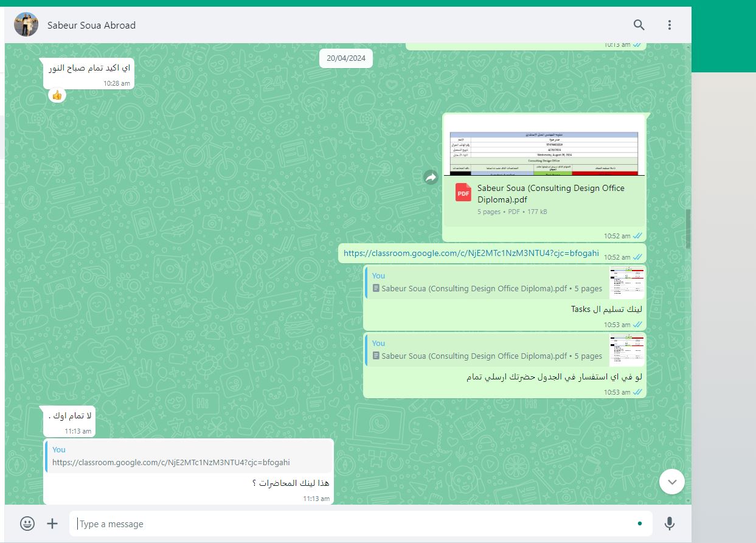The width and height of the screenshot is (756, 543).
Task: Click quoted PDF reply above لو في اي استفسار
Action: click(x=505, y=350)
